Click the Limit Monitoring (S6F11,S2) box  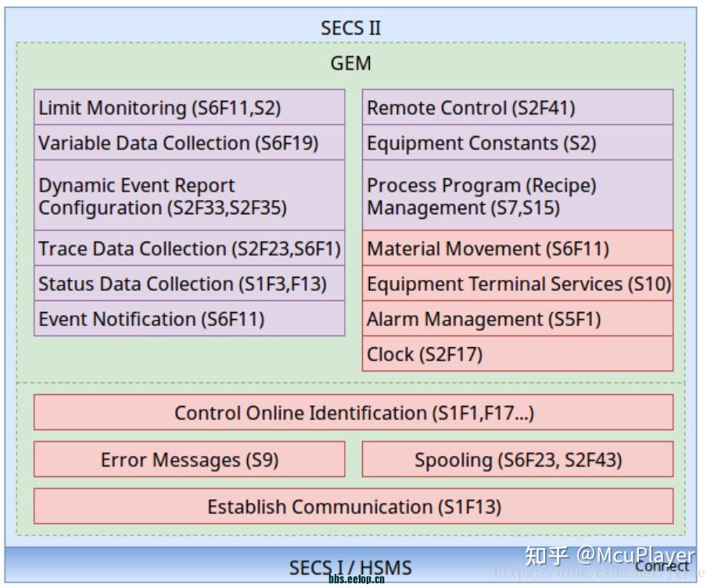(189, 107)
